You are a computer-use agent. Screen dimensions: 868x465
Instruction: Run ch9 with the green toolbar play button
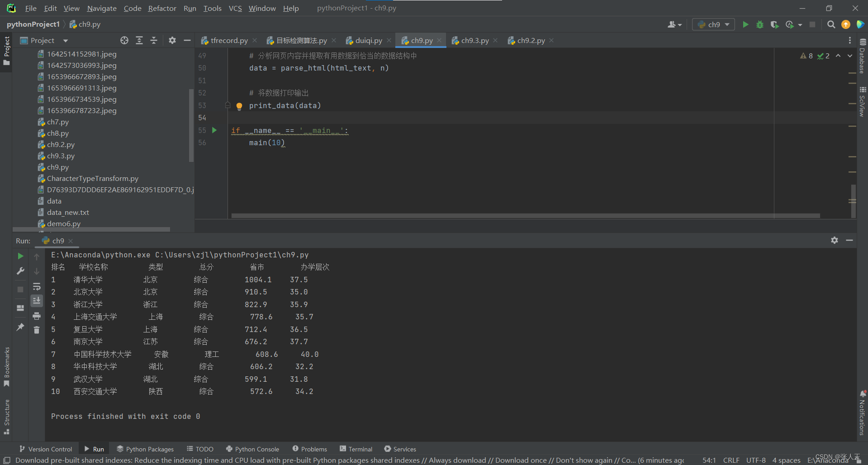[x=745, y=24]
